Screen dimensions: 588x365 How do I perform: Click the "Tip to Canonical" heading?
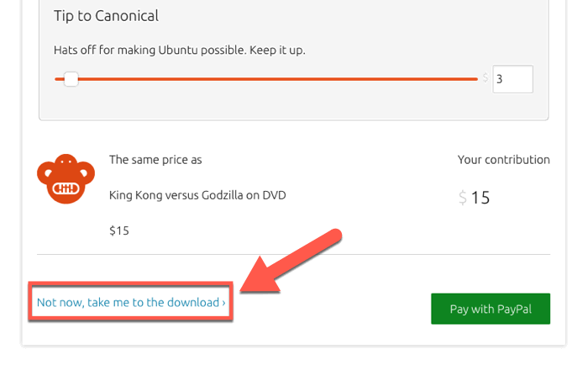coord(106,16)
